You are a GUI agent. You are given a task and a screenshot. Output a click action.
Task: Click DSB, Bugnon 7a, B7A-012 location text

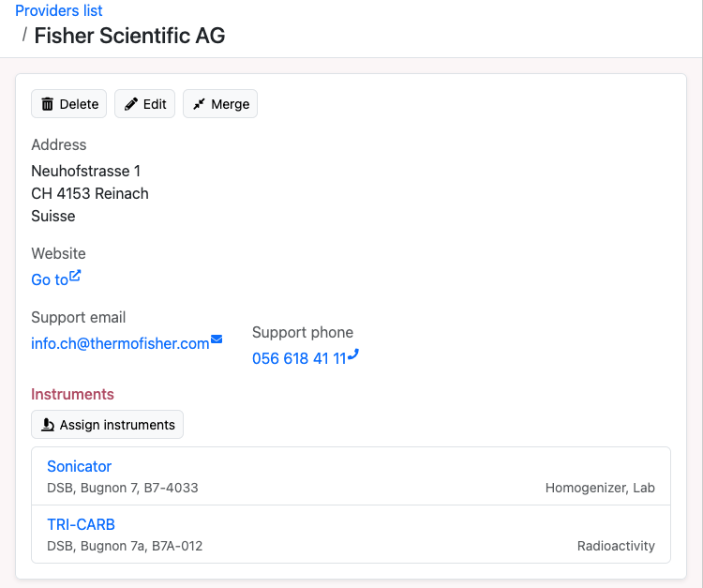(x=125, y=546)
